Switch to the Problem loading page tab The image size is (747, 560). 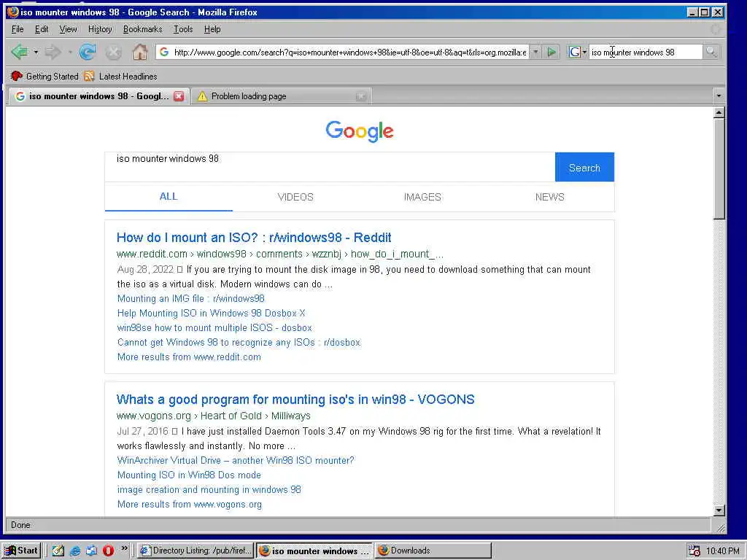(282, 96)
